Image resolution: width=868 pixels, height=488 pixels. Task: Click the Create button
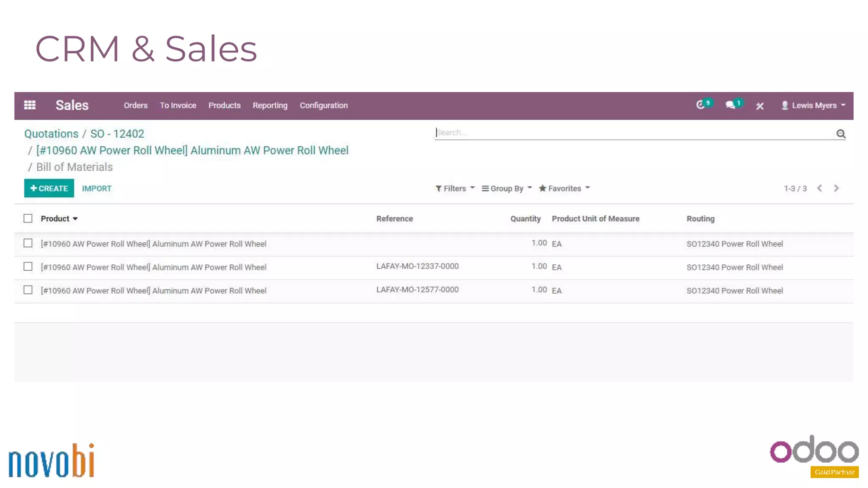[49, 188]
